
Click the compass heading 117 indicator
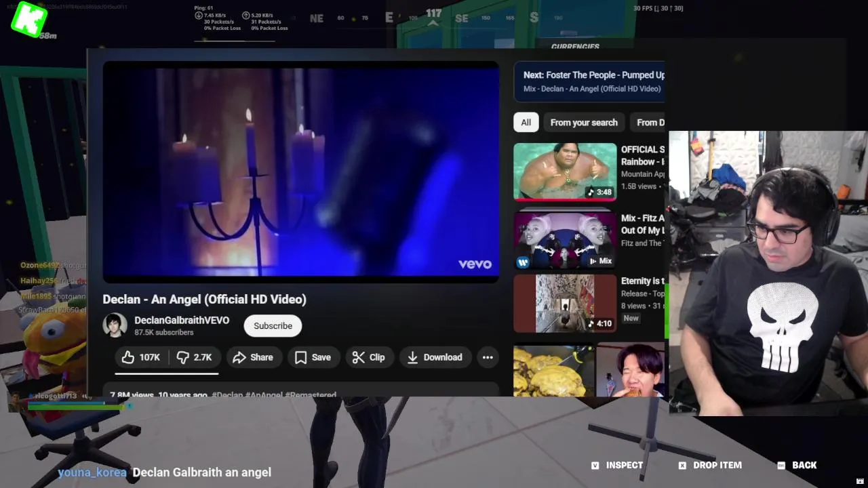coord(434,14)
